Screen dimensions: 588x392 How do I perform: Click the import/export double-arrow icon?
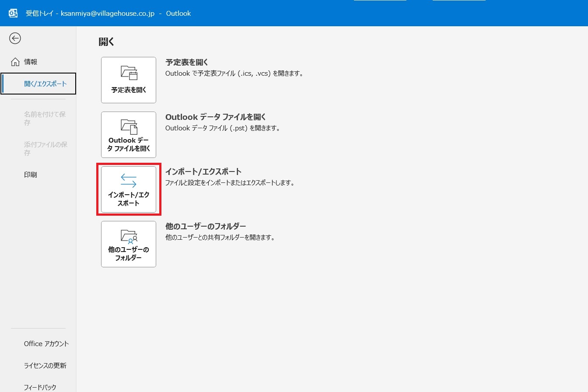pos(129,181)
